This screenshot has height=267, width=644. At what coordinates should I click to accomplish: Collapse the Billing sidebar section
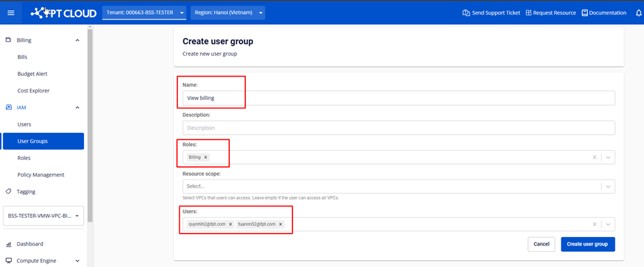[78, 40]
